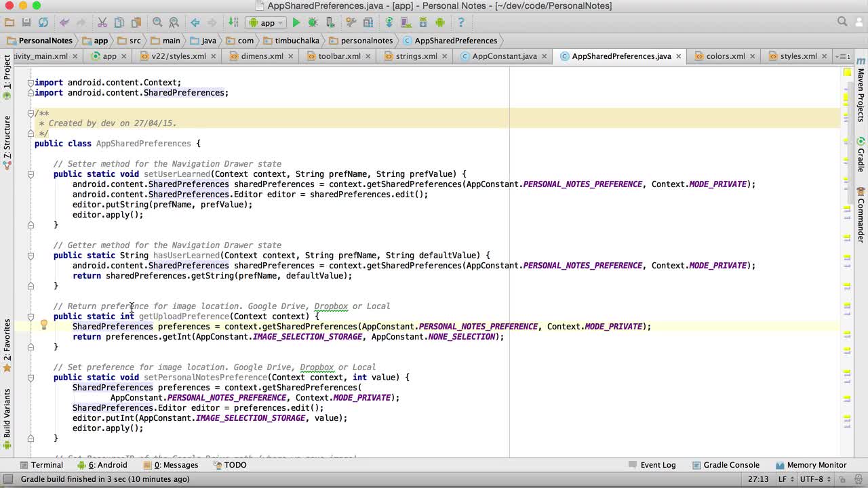Synchronize project with the refresh icon
This screenshot has height=488, width=868.
pos(43,23)
